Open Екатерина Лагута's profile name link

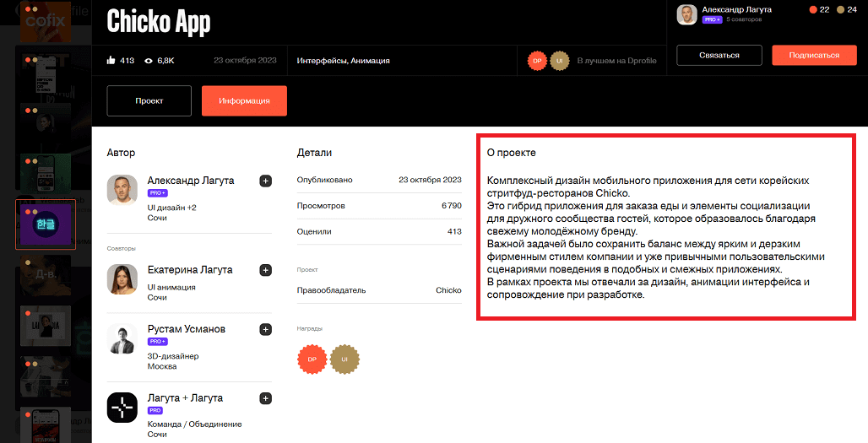point(190,270)
